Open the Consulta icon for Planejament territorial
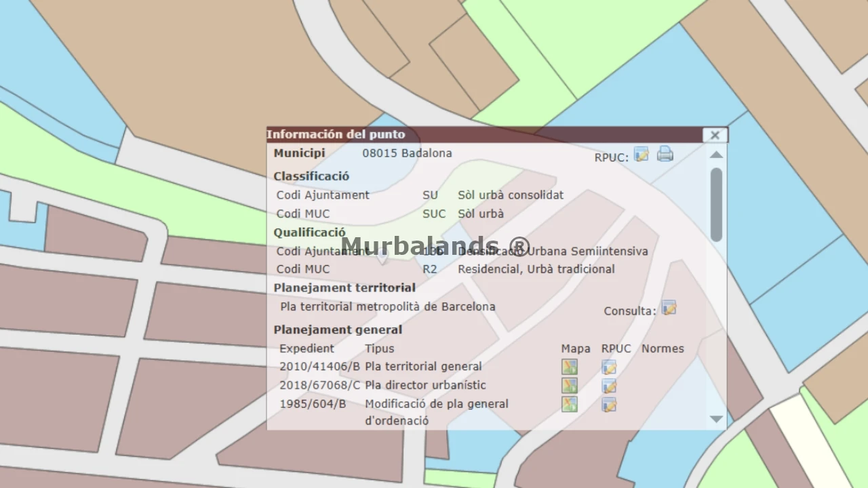The height and width of the screenshot is (488, 868). [x=669, y=308]
